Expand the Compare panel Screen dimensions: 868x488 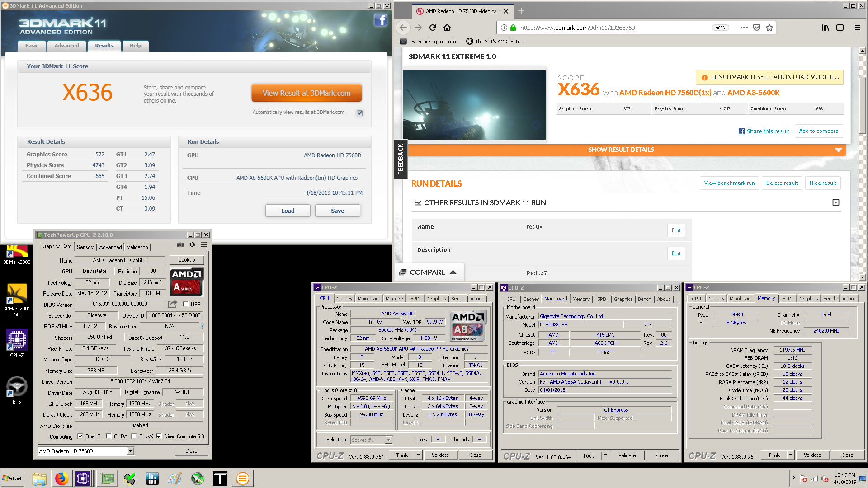point(428,272)
